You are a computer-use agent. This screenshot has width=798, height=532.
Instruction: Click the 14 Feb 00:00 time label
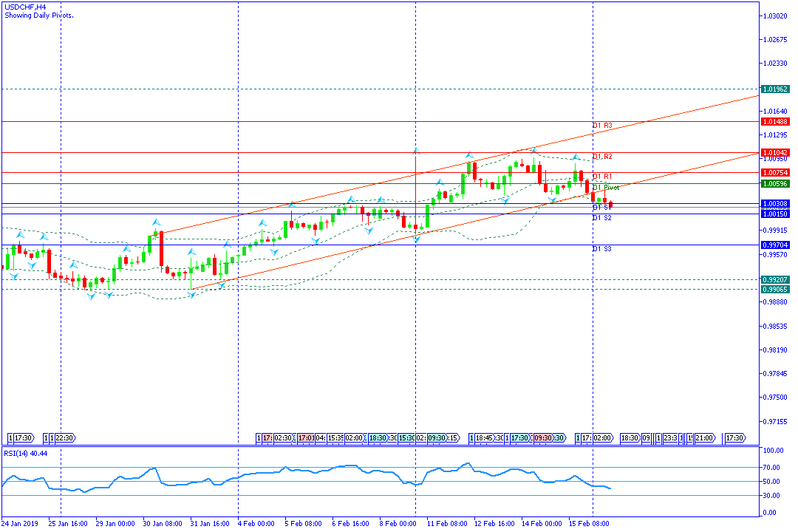[x=542, y=523]
